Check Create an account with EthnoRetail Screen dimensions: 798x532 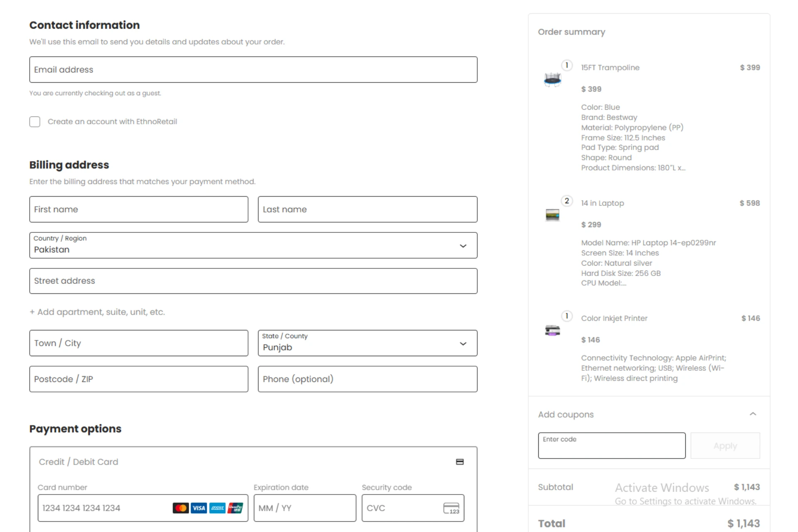click(x=35, y=122)
